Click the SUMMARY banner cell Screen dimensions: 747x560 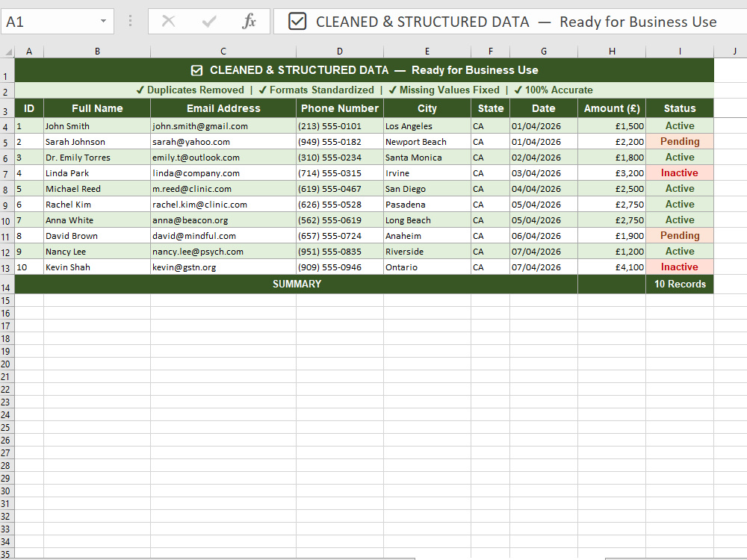(x=297, y=284)
